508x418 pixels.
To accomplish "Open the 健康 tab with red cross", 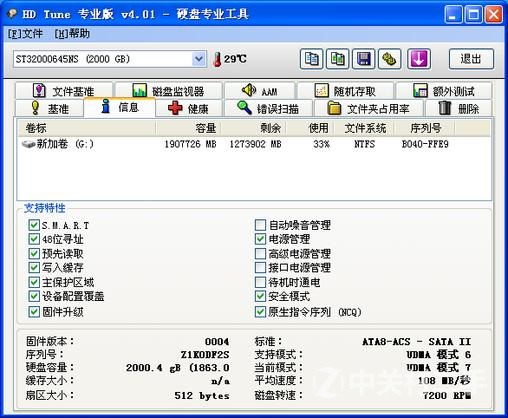I will (189, 109).
